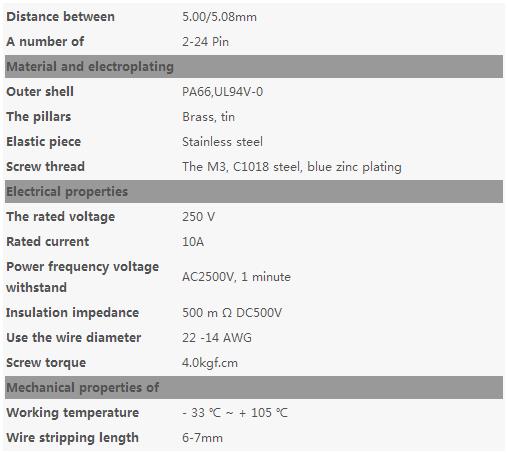Viewport: 508px width, 453px height.
Task: Select the M3, C1018 steel description
Action: [x=292, y=167]
